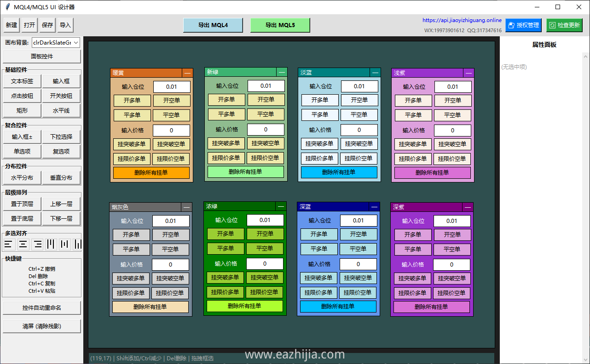Screen dimensions: 590x364
Task: Click 置于底层 send to back
Action: click(x=22, y=219)
